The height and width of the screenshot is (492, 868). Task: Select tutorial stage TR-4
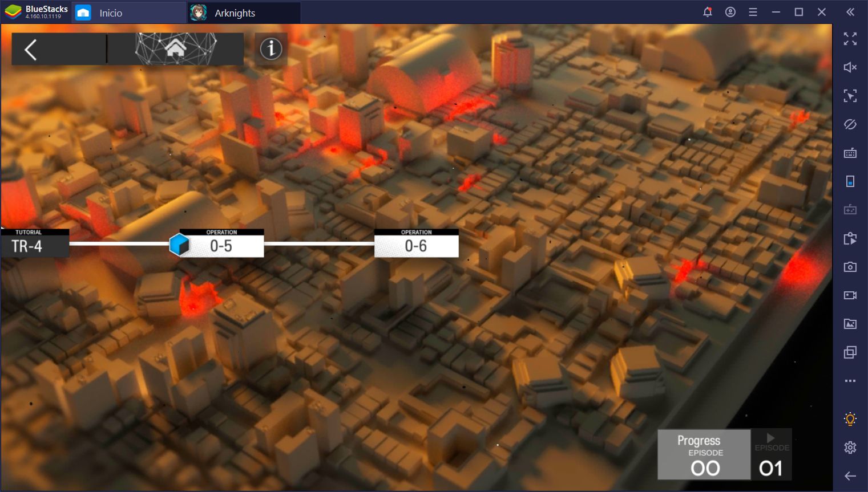(x=35, y=243)
